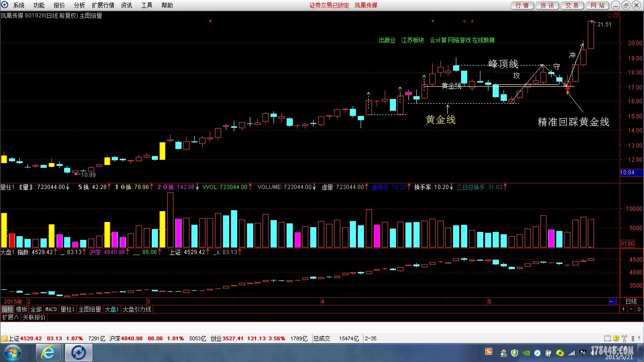Image resolution: width=644 pixels, height=362 pixels.
Task: Open the 帮助 menu
Action: pyautogui.click(x=167, y=5)
